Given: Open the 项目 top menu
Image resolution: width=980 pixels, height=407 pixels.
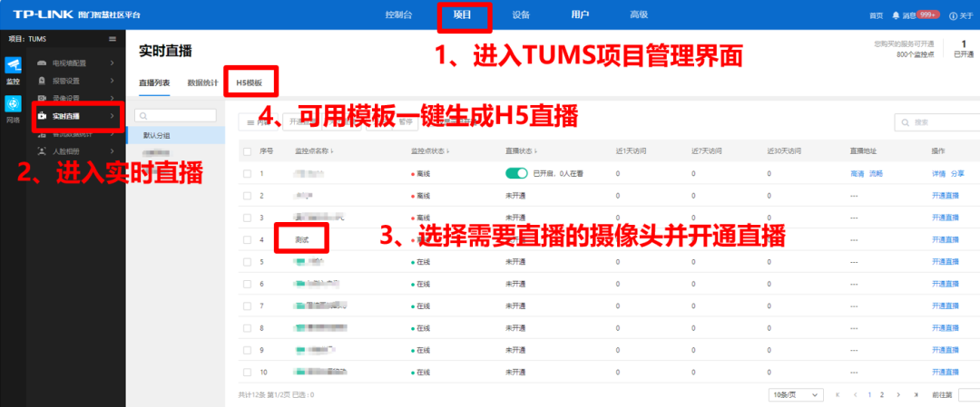Looking at the screenshot, I should click(x=463, y=15).
